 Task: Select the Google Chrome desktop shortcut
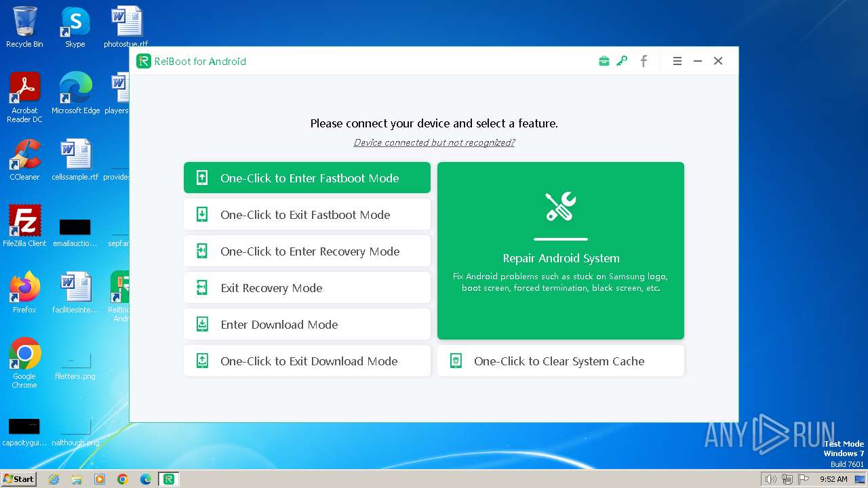tap(24, 363)
